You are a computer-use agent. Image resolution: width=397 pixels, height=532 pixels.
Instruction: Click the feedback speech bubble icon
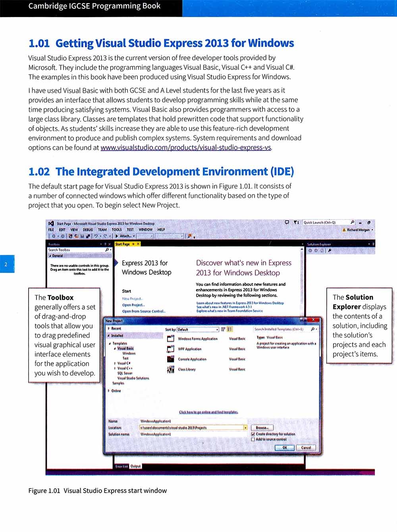tap(287, 222)
